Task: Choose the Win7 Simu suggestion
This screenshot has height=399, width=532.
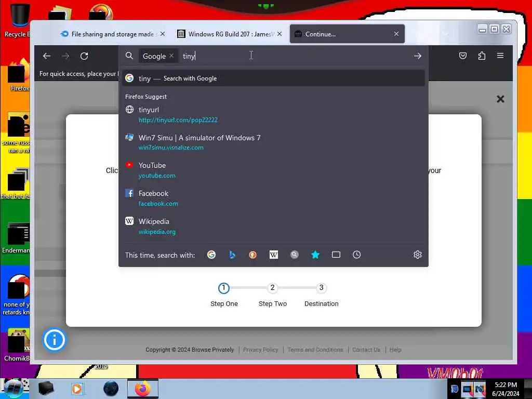Action: [273, 142]
